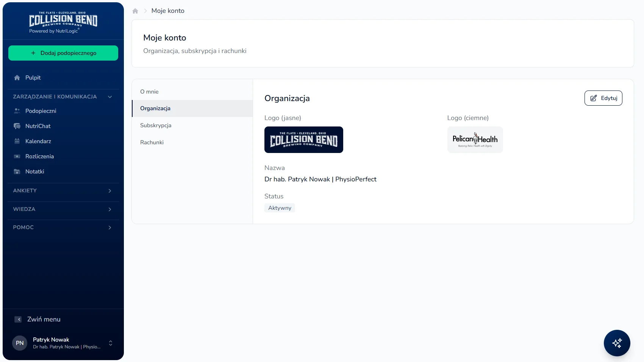The height and width of the screenshot is (362, 644).
Task: Click the Podopieczni people icon
Action: tap(17, 111)
